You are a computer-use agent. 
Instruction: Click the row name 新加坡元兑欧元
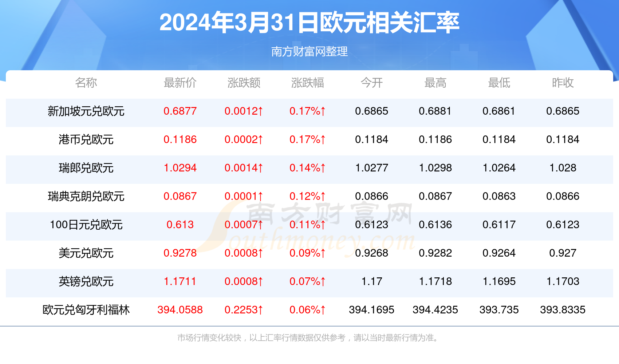86,111
